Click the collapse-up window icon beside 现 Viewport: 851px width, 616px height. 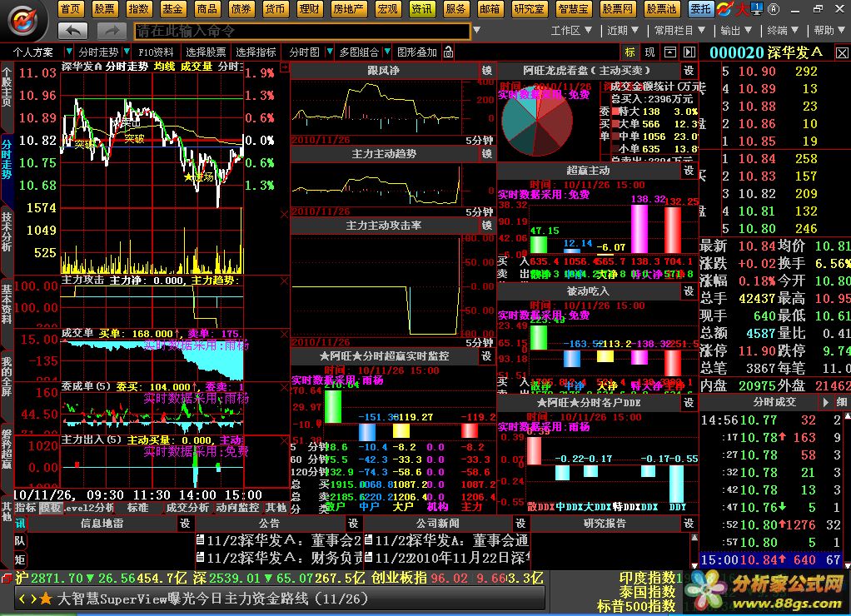(670, 52)
